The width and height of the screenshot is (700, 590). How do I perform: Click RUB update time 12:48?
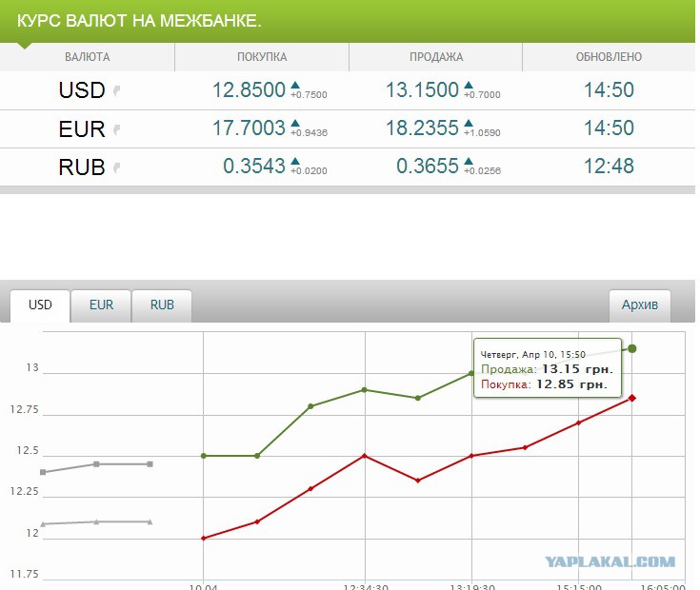click(x=609, y=167)
